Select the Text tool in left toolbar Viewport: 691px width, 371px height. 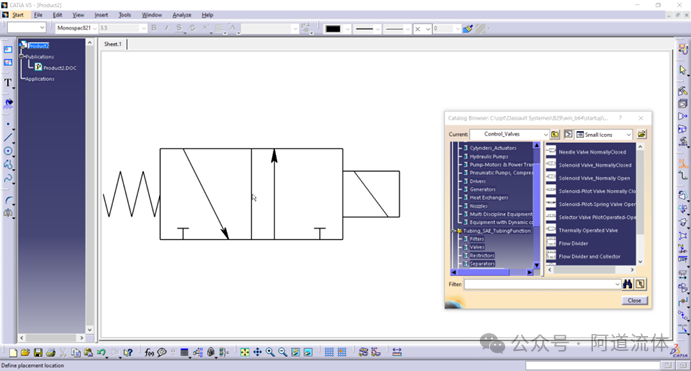(x=8, y=83)
